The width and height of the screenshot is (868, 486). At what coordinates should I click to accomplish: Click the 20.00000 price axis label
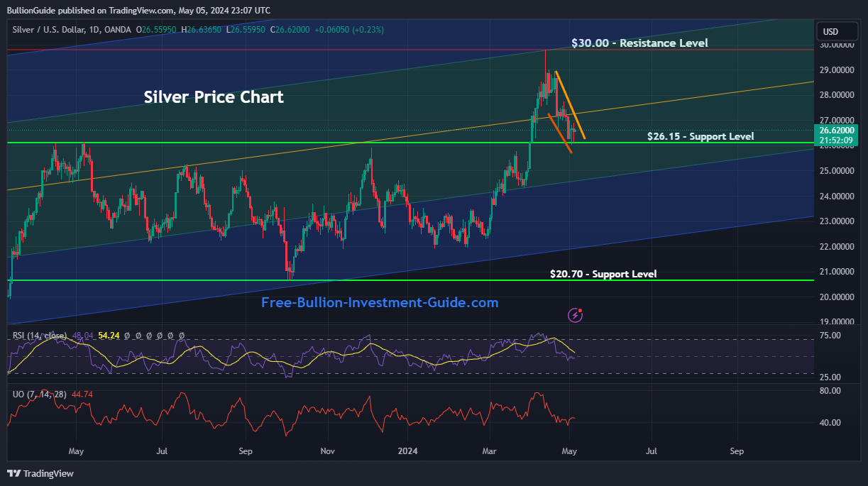pos(836,297)
